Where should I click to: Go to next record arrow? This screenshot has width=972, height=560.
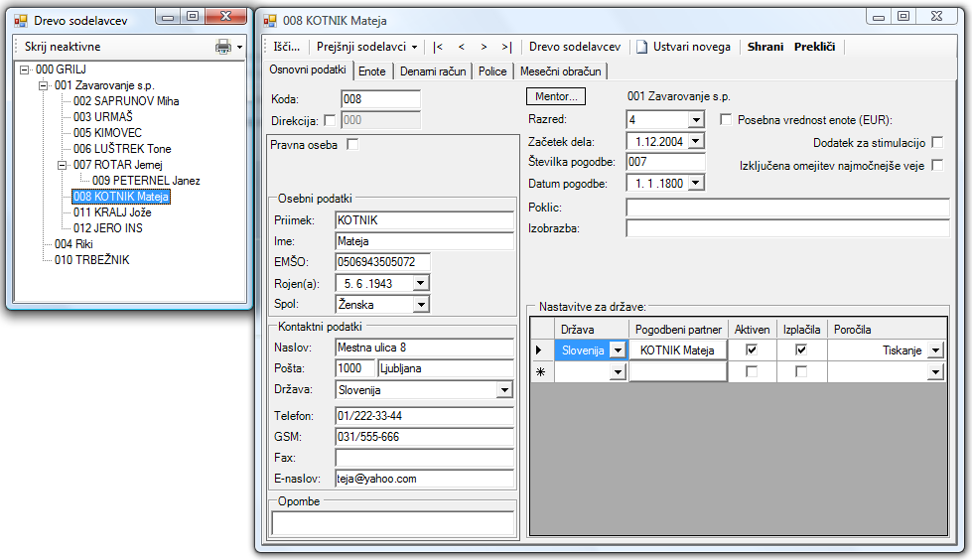click(484, 47)
